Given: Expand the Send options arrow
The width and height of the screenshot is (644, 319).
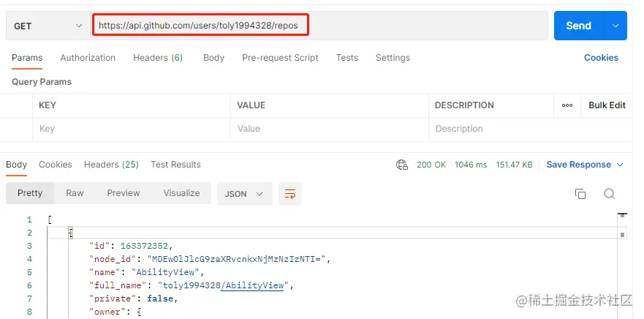Looking at the screenshot, I should coord(615,26).
